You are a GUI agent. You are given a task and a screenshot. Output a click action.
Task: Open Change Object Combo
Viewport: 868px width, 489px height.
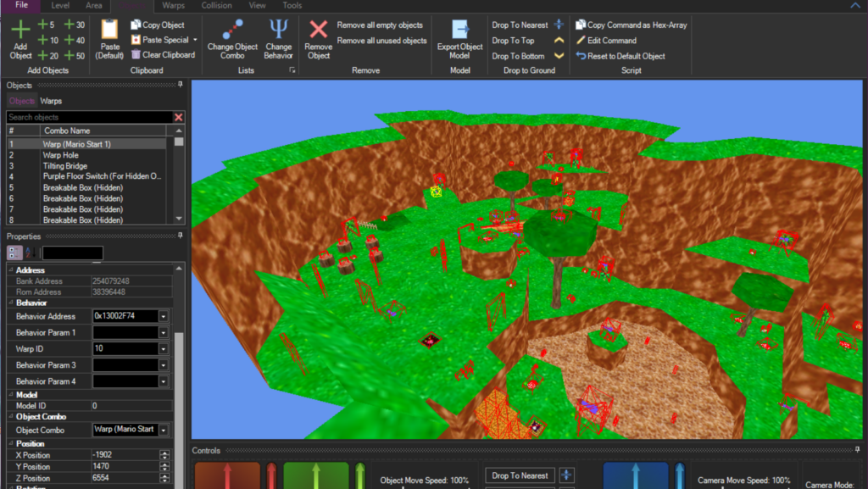coord(232,40)
